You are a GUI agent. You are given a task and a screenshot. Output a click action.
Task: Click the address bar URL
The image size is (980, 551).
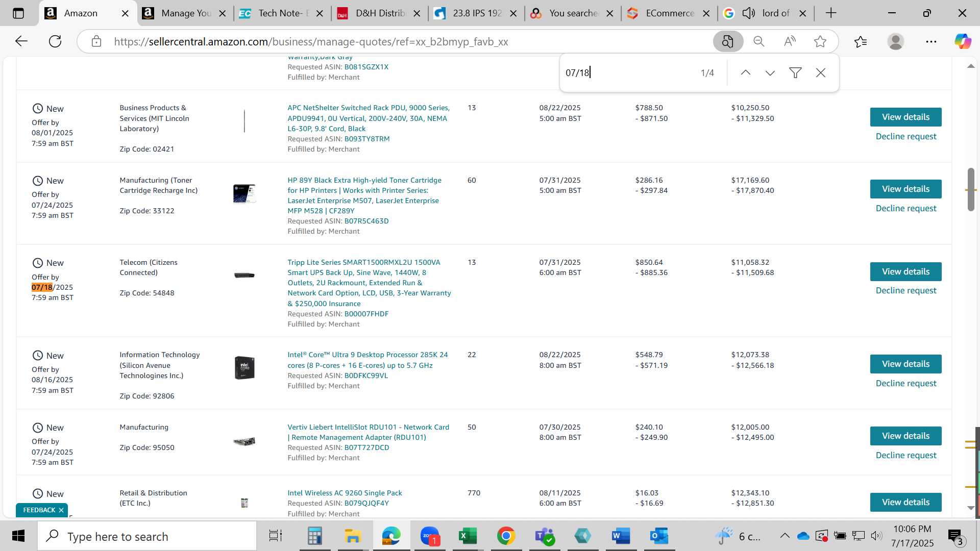(311, 42)
